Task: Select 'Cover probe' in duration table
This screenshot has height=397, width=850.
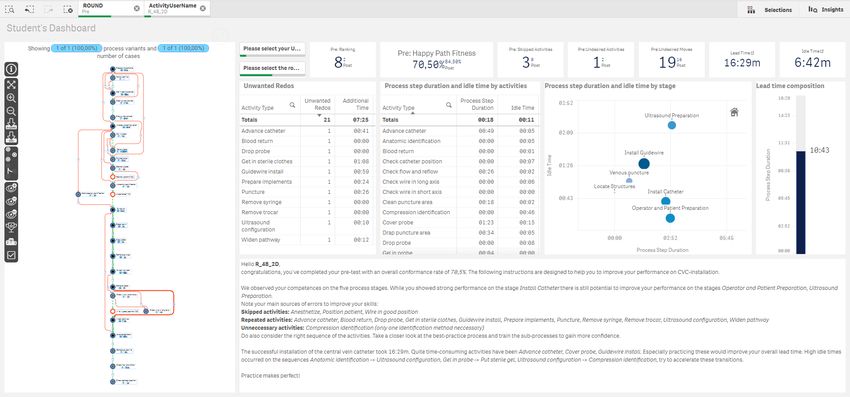Action: (x=397, y=222)
